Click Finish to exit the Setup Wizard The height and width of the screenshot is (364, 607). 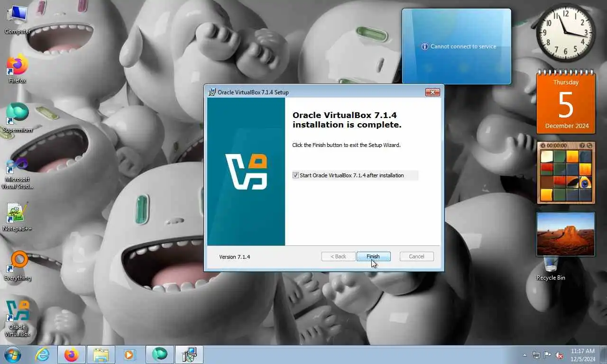pyautogui.click(x=373, y=256)
